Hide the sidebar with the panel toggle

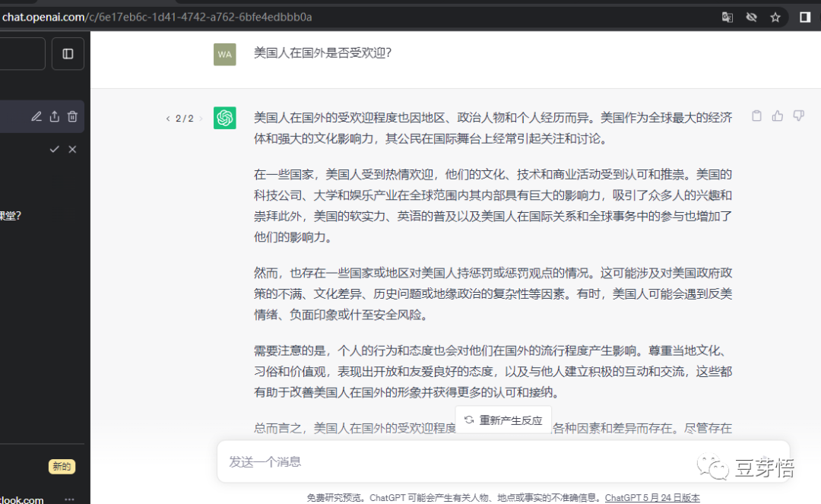click(x=68, y=54)
